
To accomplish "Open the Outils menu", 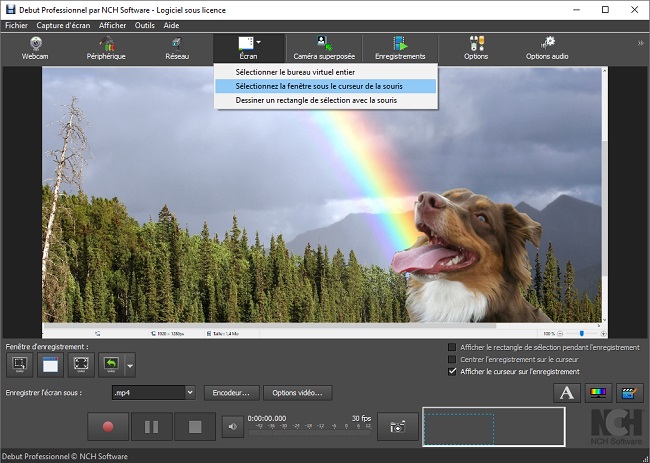I will pos(145,25).
